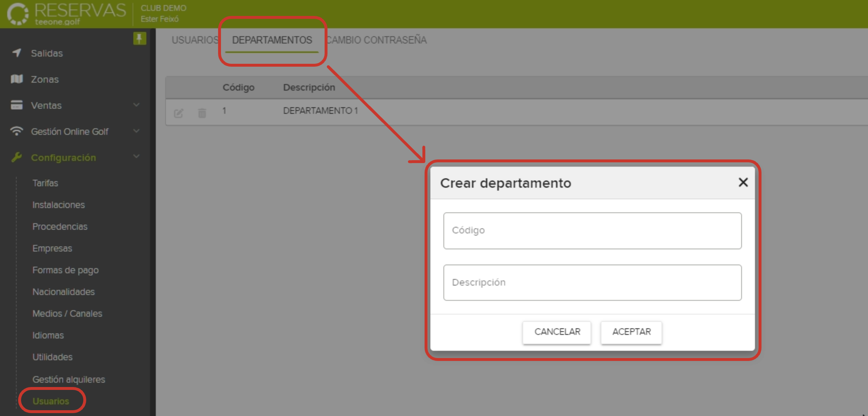Click the CANCELAR button

click(557, 332)
